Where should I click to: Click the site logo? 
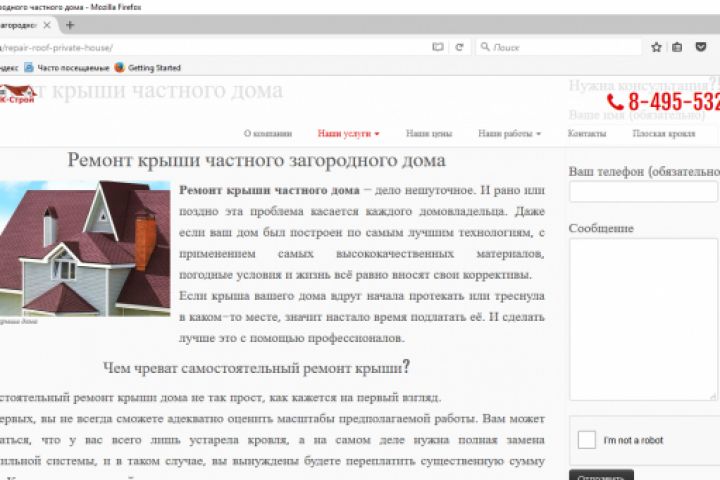click(x=17, y=94)
